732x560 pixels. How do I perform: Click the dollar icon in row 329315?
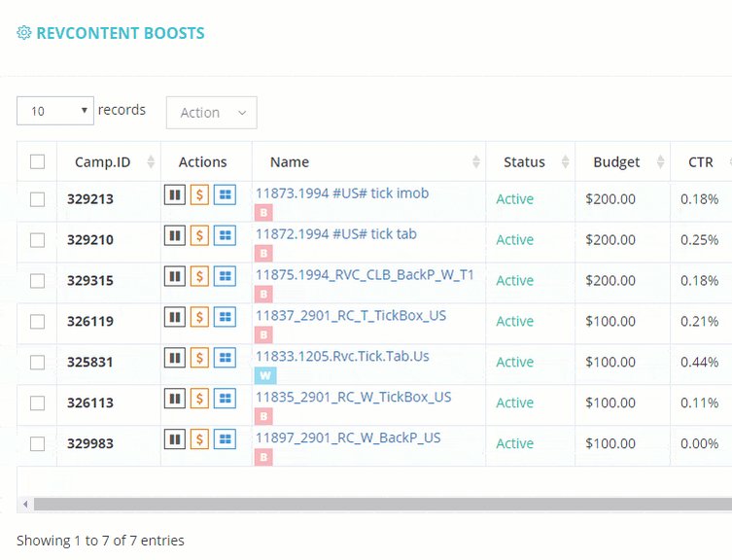click(x=199, y=276)
